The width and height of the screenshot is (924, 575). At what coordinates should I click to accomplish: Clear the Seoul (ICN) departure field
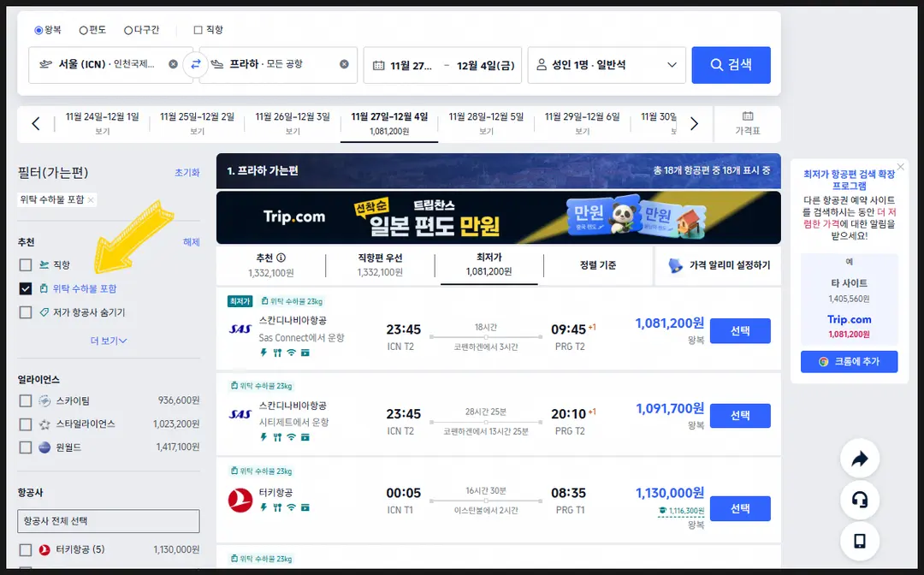173,64
